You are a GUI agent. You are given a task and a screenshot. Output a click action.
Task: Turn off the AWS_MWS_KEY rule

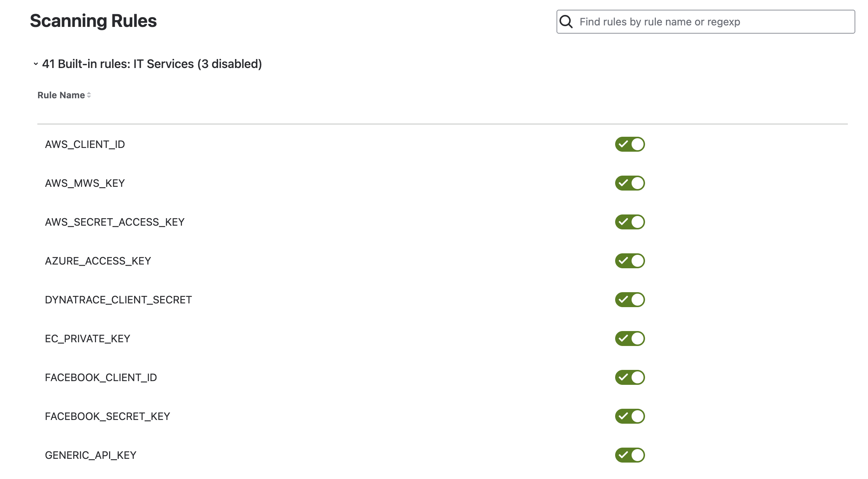630,183
